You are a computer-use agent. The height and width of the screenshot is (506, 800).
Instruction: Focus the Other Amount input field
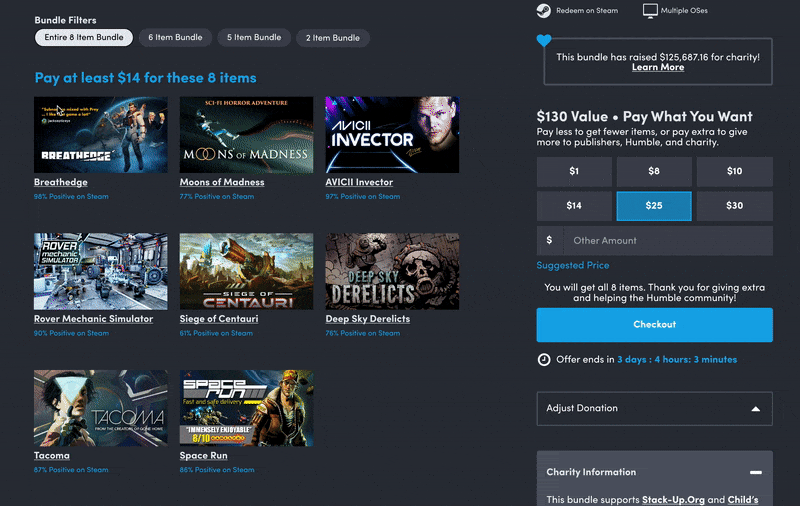[668, 241]
